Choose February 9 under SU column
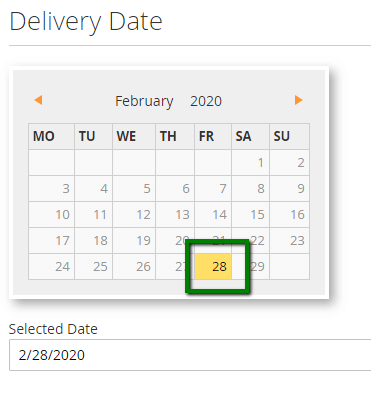This screenshot has height=394, width=371. pyautogui.click(x=290, y=189)
